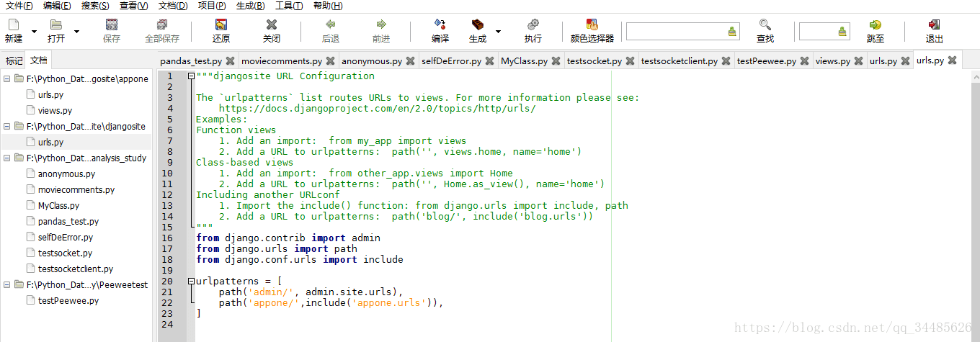980x342 pixels.
Task: Click the 前进 (Forward) arrow icon
Action: click(381, 25)
